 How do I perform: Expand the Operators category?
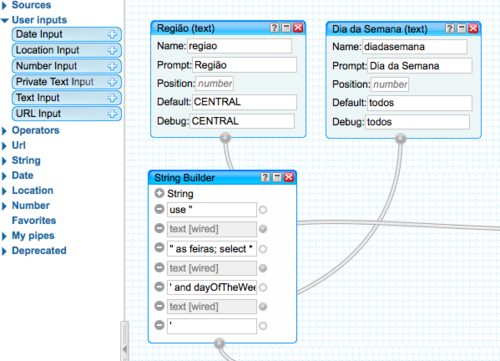(4, 131)
